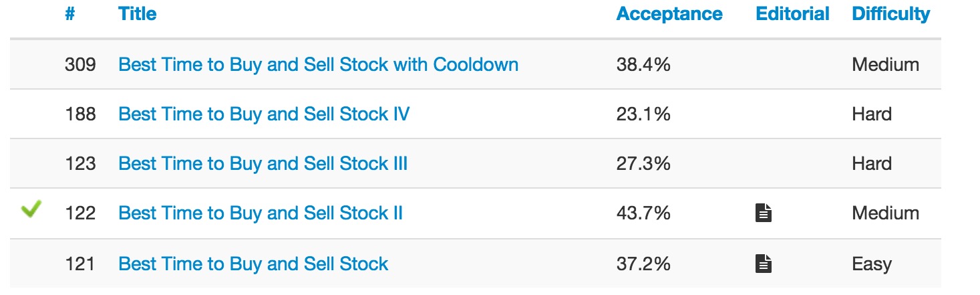Click Hard difficulty label for problem 123

pos(872,164)
